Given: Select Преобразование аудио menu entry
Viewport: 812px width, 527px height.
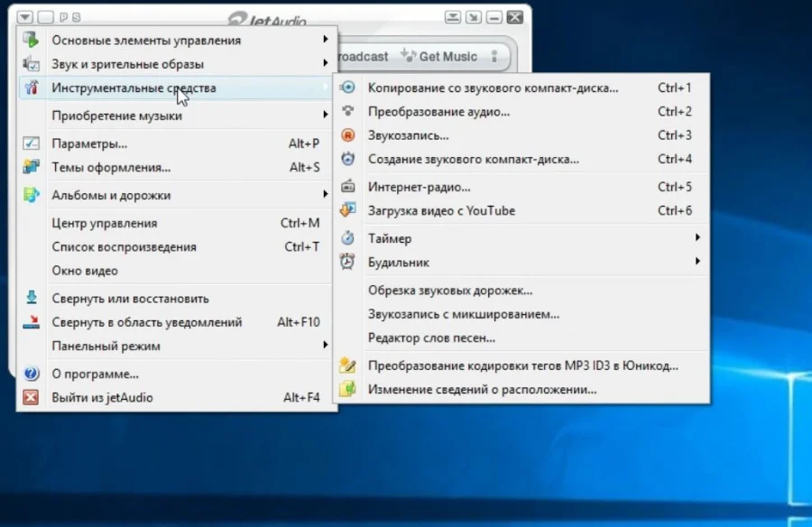Looking at the screenshot, I should [x=521, y=111].
